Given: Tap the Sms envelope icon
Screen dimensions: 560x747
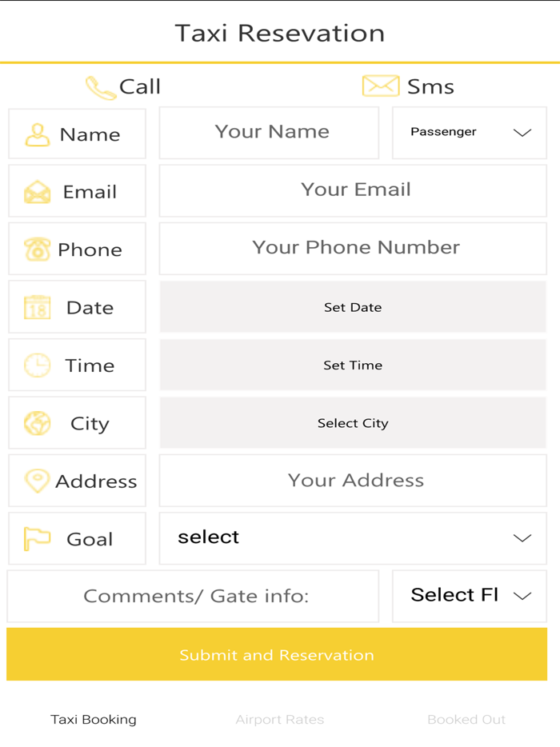Looking at the screenshot, I should [x=381, y=85].
